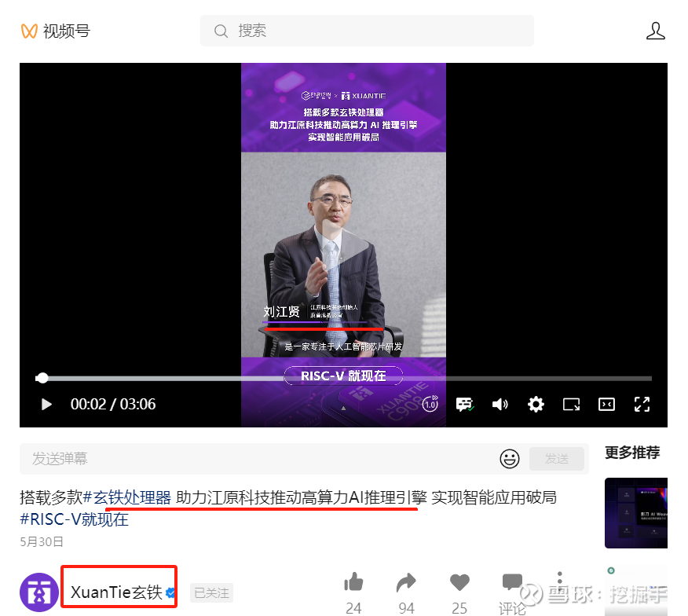688x616 pixels.
Task: Focus the 搜索 search field
Action: (367, 31)
